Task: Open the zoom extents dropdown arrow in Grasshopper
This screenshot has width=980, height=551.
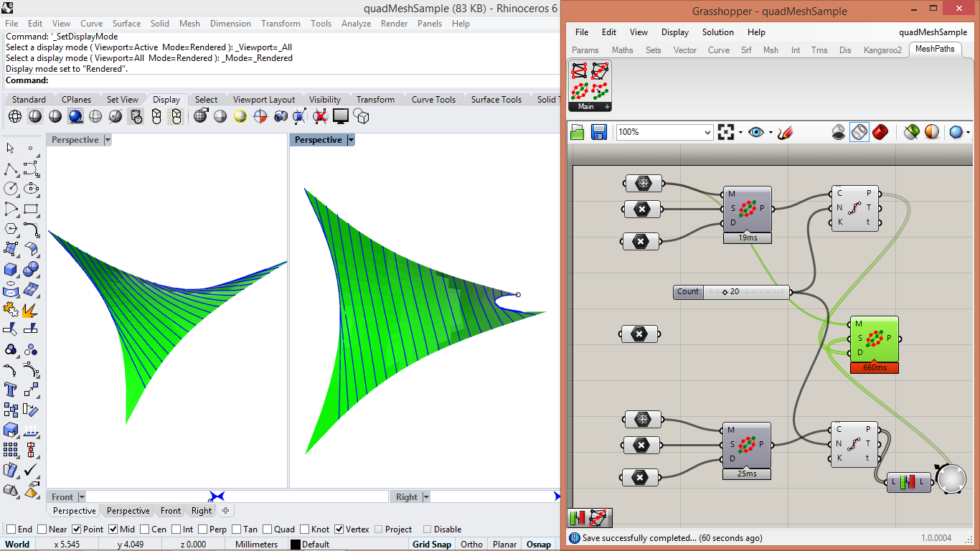Action: [741, 132]
